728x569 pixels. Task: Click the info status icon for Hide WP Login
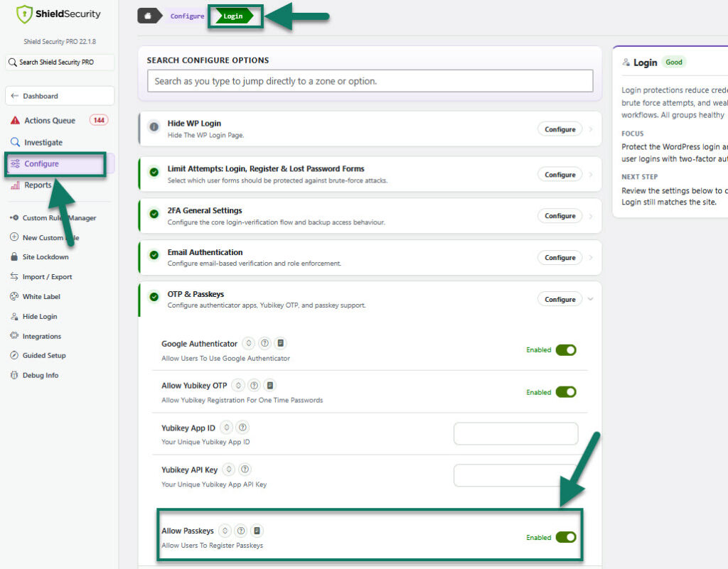(154, 126)
